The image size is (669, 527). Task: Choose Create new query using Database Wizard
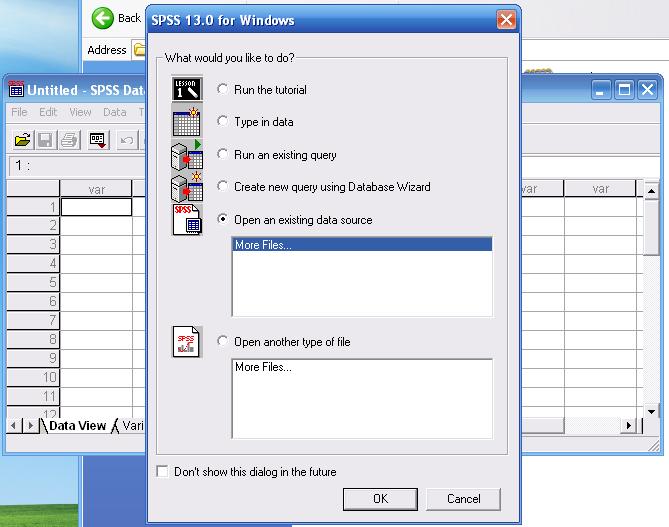pos(222,186)
